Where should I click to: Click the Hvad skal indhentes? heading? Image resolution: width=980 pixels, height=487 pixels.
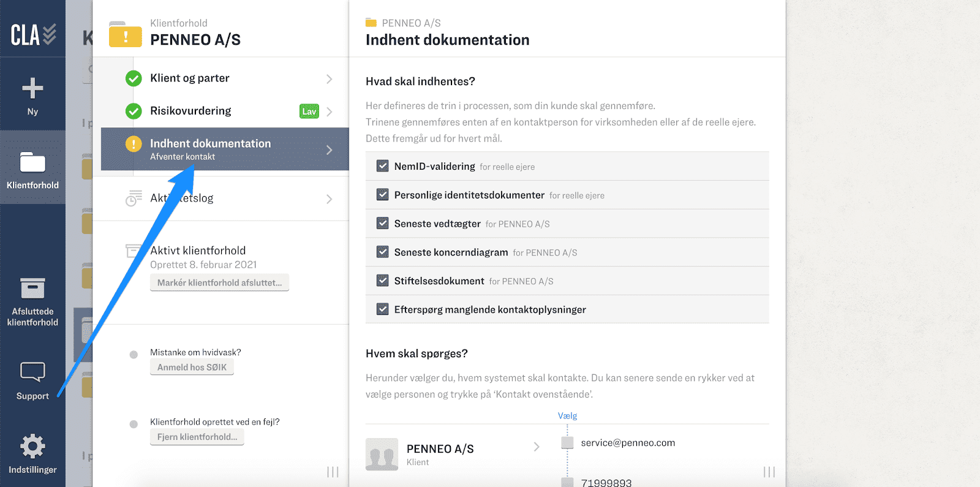pos(420,81)
